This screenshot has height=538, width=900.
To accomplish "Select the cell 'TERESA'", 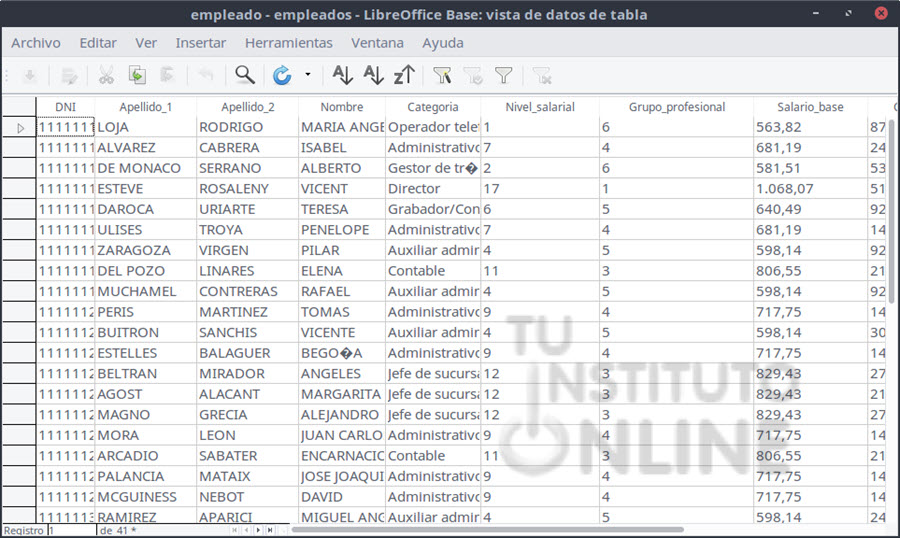I will 342,210.
